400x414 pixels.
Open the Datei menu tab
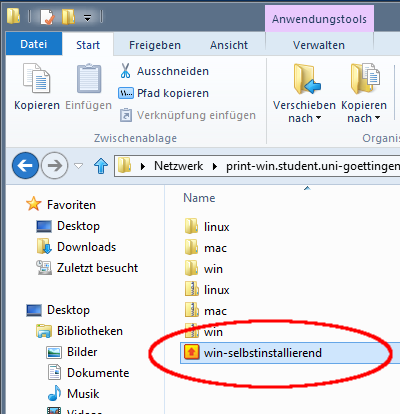34,44
